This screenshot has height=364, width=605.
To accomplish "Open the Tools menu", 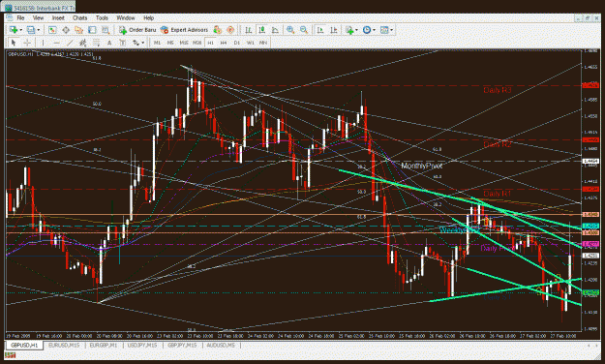I will tap(102, 17).
